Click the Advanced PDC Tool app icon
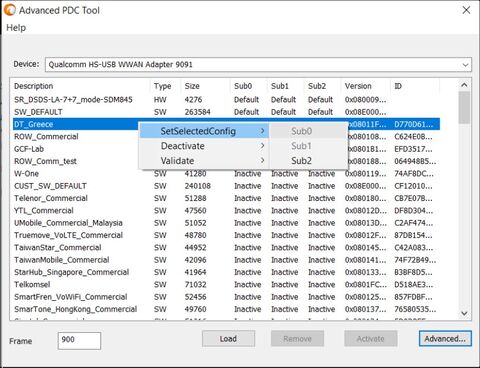The image size is (480, 368). click(x=9, y=10)
